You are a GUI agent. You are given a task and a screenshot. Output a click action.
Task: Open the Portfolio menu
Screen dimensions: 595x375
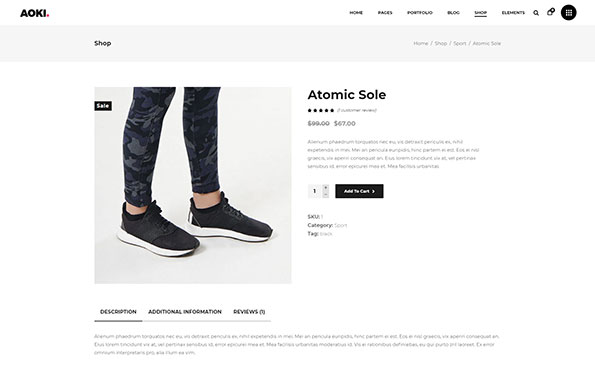coord(420,13)
